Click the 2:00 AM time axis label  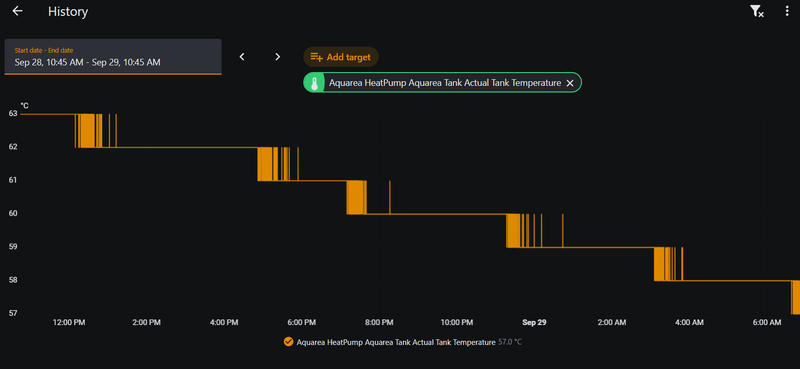(x=612, y=323)
